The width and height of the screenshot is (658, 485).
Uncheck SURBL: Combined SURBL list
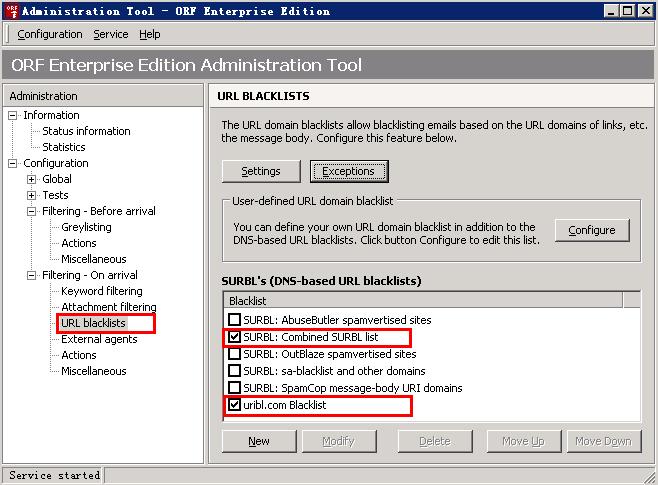[x=234, y=337]
